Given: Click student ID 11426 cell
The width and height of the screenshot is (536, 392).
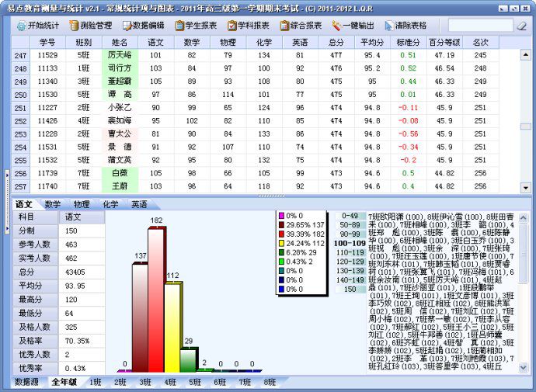Looking at the screenshot, I should click(x=47, y=121).
